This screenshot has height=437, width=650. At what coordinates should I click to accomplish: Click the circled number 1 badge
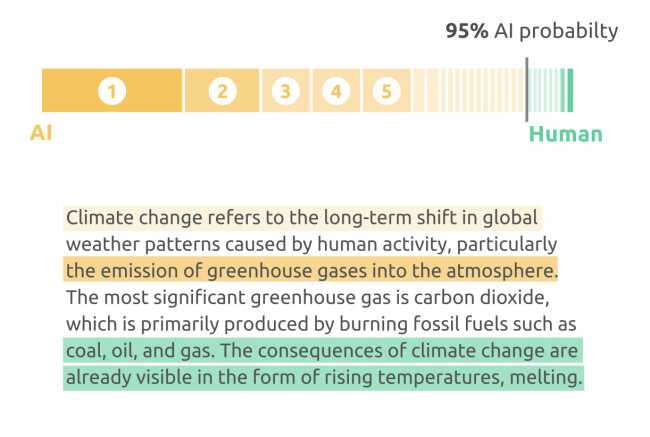tap(112, 91)
